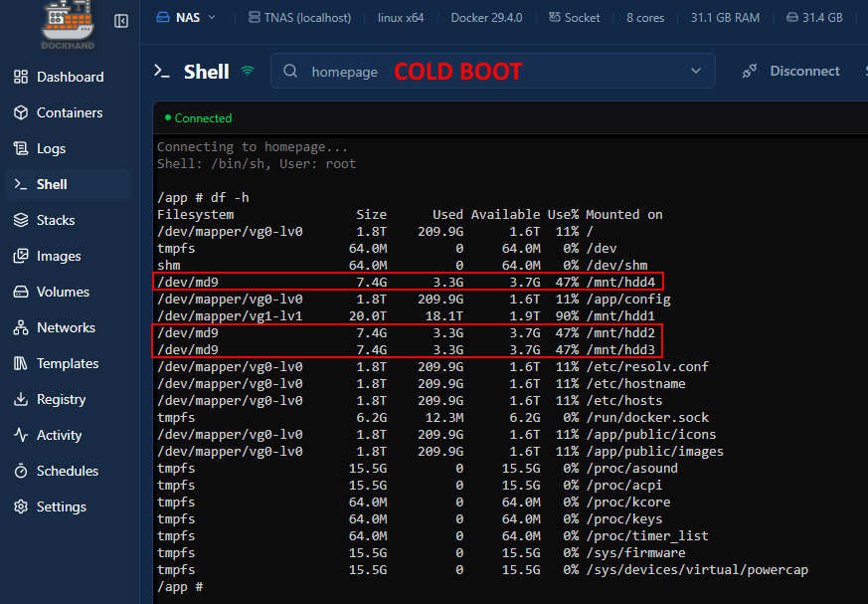This screenshot has width=868, height=604.
Task: Click the Docker 29.4.0 version label
Action: click(486, 17)
